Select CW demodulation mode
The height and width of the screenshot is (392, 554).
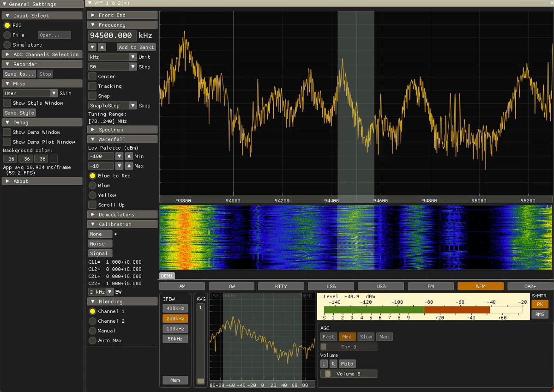tap(232, 286)
